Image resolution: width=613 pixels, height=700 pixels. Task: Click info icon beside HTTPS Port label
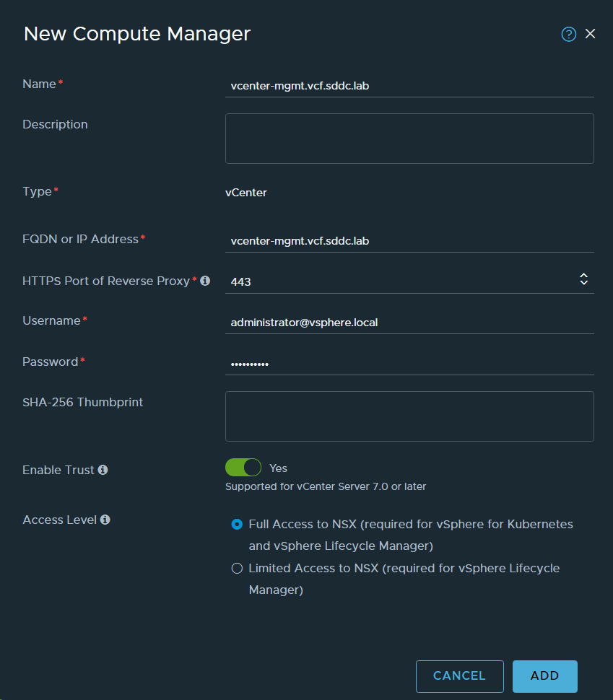coord(205,281)
